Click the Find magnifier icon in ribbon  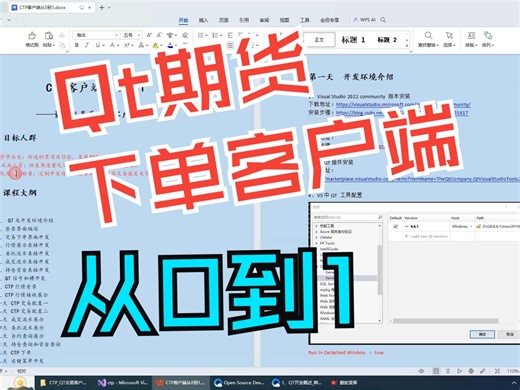click(x=428, y=35)
